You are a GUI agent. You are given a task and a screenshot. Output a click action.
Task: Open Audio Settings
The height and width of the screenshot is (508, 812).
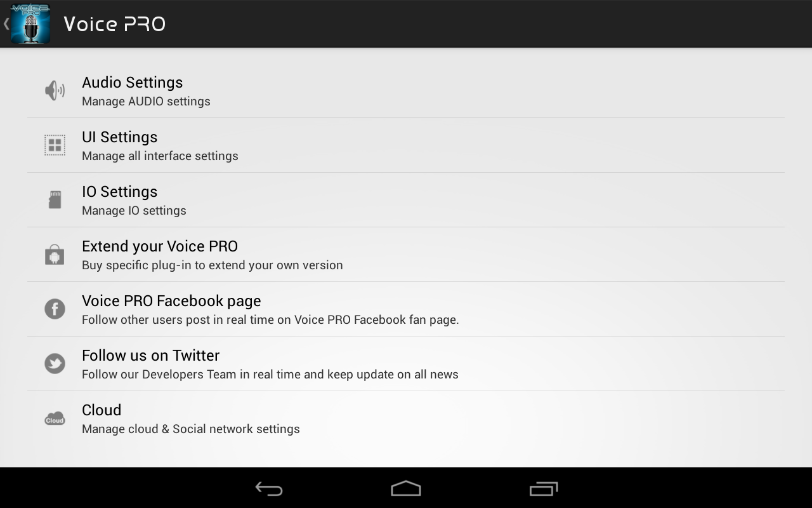(406, 91)
